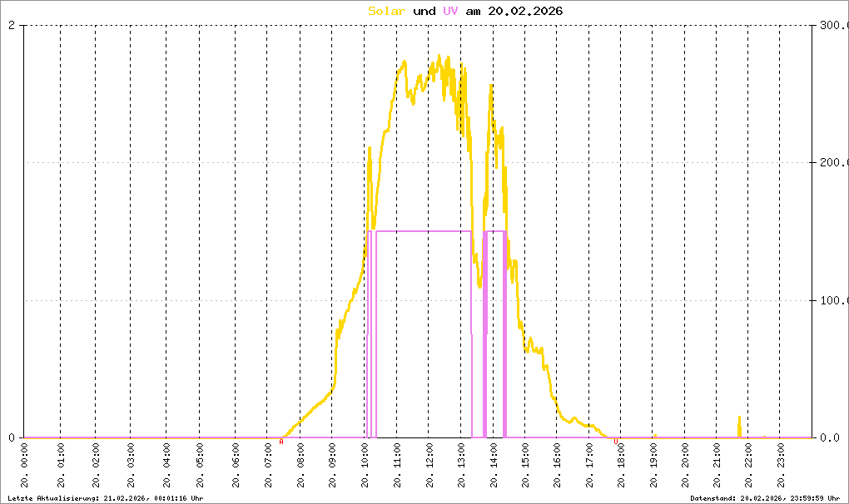Image resolution: width=849 pixels, height=504 pixels.
Task: Click the '20. 15:00' time axis label
Action: [525, 466]
